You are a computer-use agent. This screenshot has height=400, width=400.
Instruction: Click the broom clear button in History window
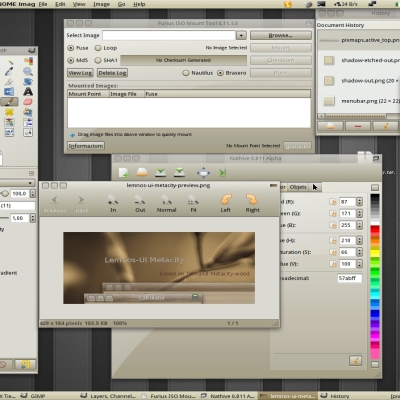pyautogui.click(x=385, y=126)
